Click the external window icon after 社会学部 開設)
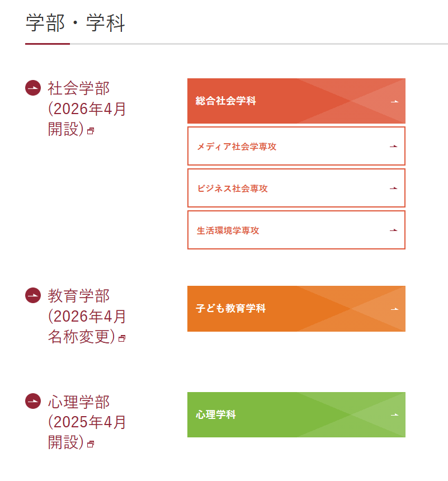This screenshot has height=481, width=448. [91, 131]
